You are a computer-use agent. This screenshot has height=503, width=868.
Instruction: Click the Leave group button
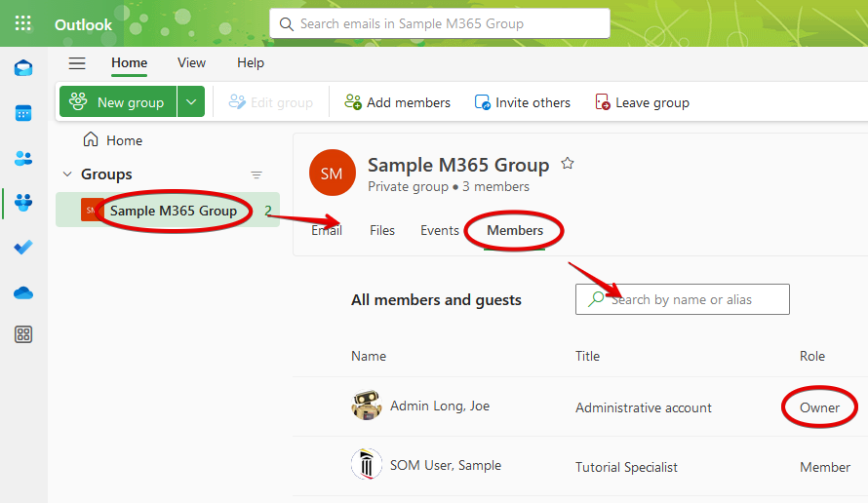(x=642, y=102)
